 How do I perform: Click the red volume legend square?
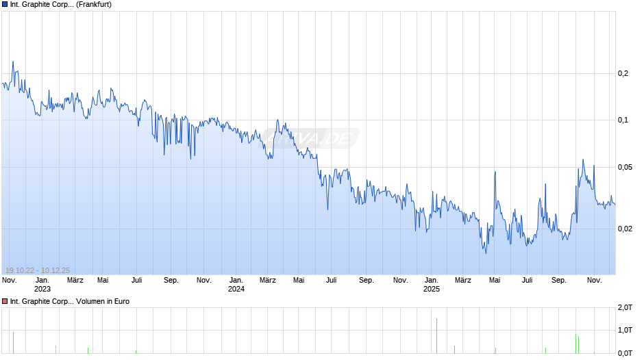click(5, 301)
